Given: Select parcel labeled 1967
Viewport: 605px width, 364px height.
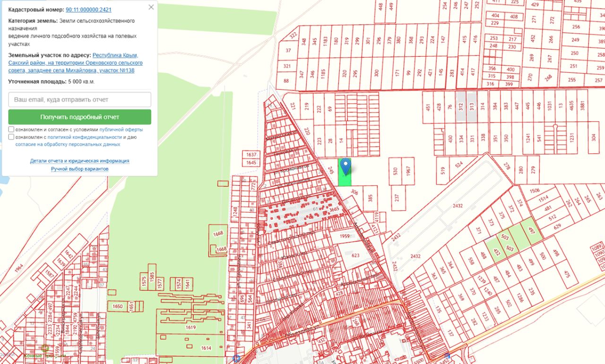Looking at the screenshot, I should click(x=407, y=171).
